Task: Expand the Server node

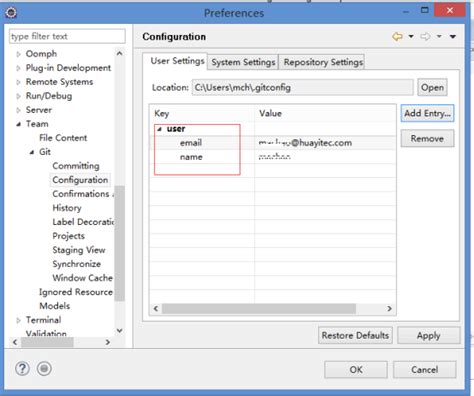Action: tap(18, 110)
